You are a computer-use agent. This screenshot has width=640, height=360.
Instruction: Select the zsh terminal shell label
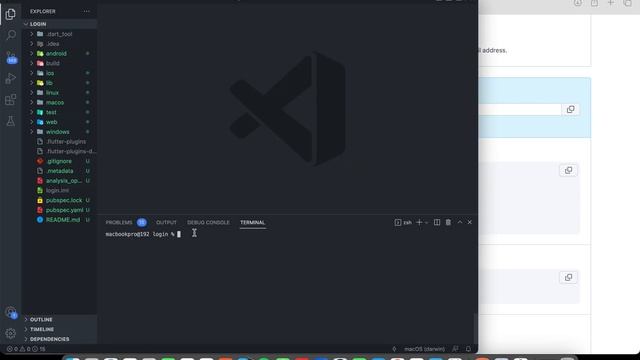coord(403,222)
